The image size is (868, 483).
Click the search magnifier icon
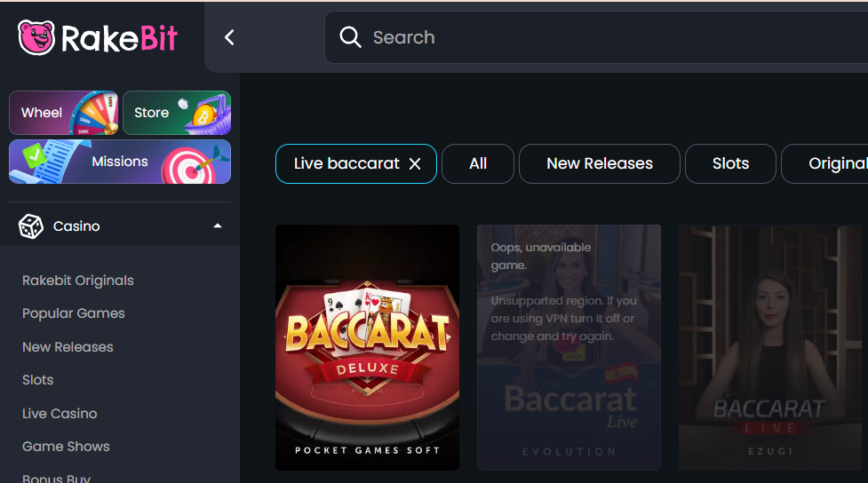350,37
